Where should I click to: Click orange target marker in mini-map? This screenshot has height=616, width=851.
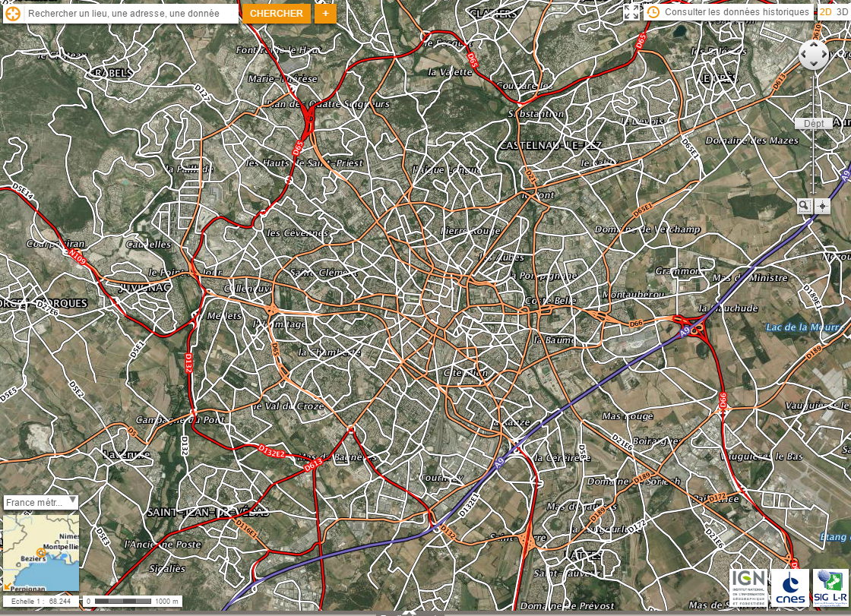pyautogui.click(x=41, y=553)
